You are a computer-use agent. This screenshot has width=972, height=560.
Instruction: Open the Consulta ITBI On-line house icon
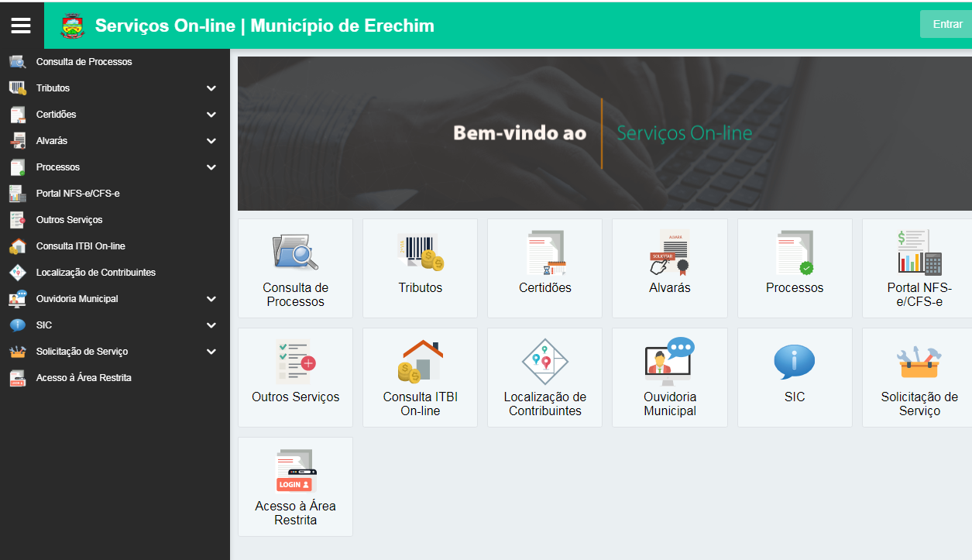420,362
